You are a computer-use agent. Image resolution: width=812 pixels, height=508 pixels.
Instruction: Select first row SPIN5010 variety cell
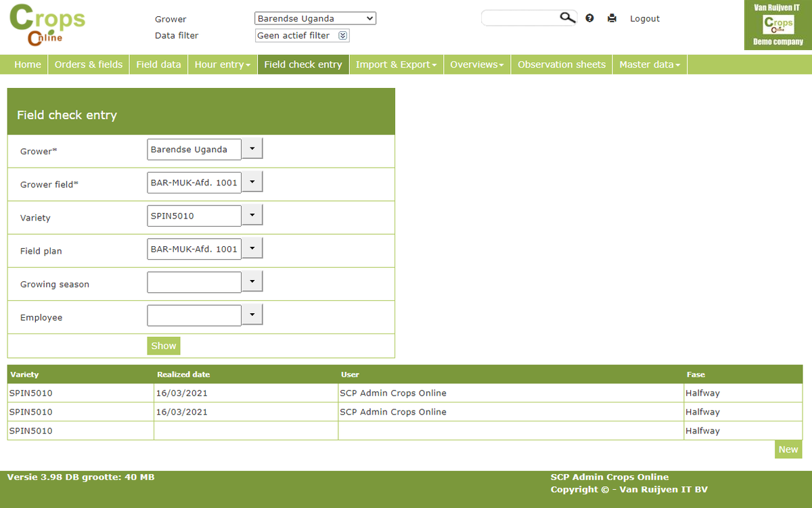[x=81, y=393]
